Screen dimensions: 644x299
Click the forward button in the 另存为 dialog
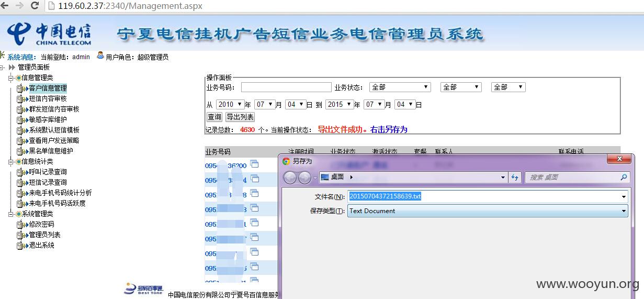304,177
